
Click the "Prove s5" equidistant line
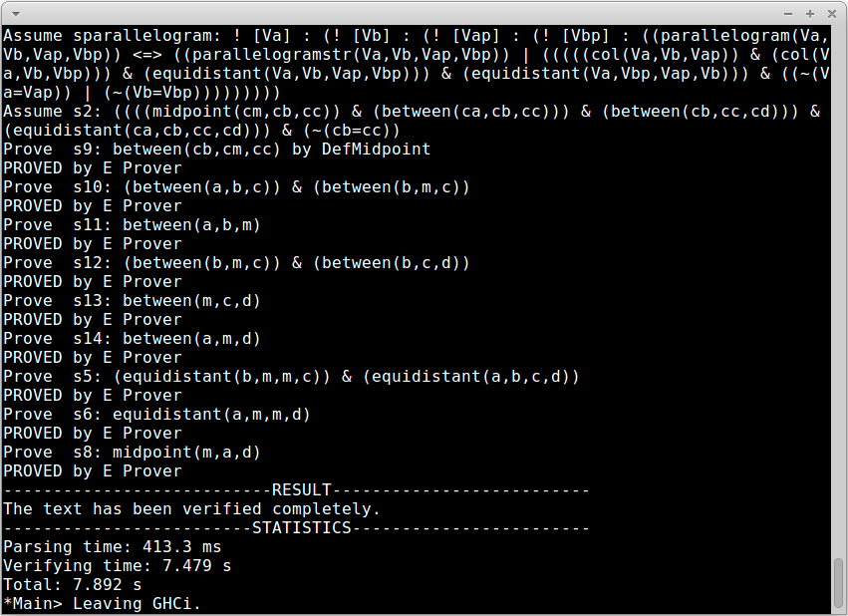291,376
